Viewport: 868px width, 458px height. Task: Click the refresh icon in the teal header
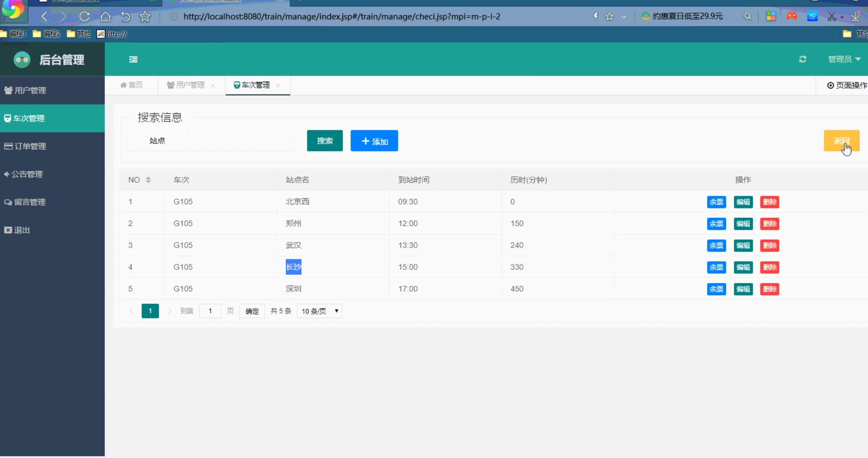point(803,59)
